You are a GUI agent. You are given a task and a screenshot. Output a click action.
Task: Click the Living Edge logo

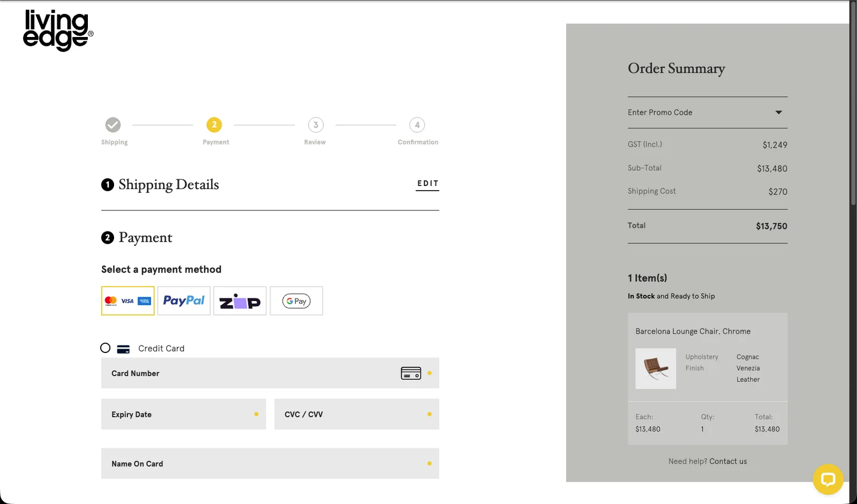tap(58, 31)
